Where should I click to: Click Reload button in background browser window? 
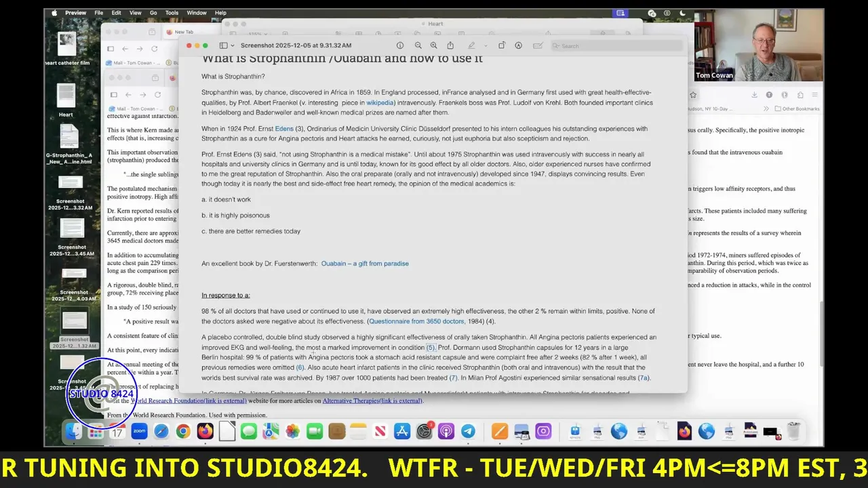point(155,49)
